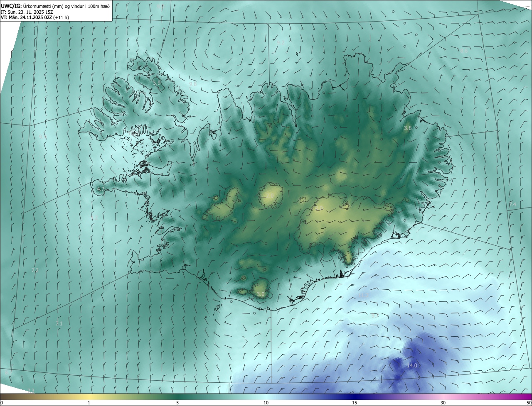Click the 0 tick at the start of the color scale
The width and height of the screenshot is (532, 406).
pyautogui.click(x=2, y=403)
